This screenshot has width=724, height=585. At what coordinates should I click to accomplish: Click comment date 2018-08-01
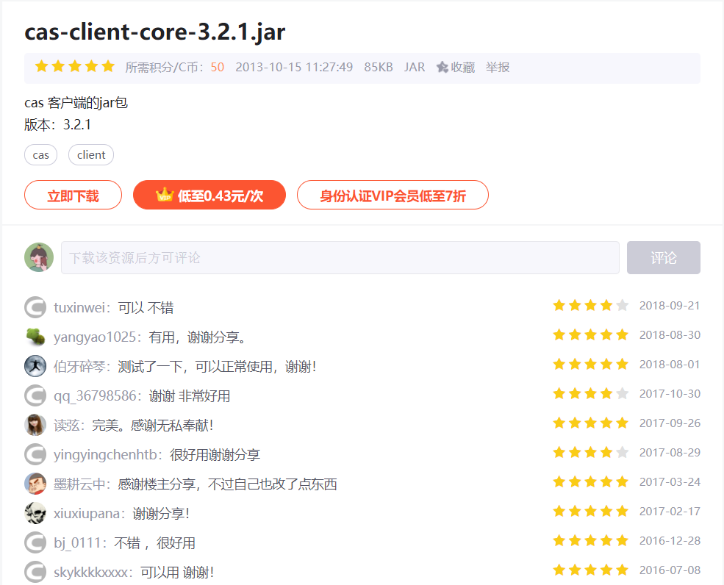point(670,364)
